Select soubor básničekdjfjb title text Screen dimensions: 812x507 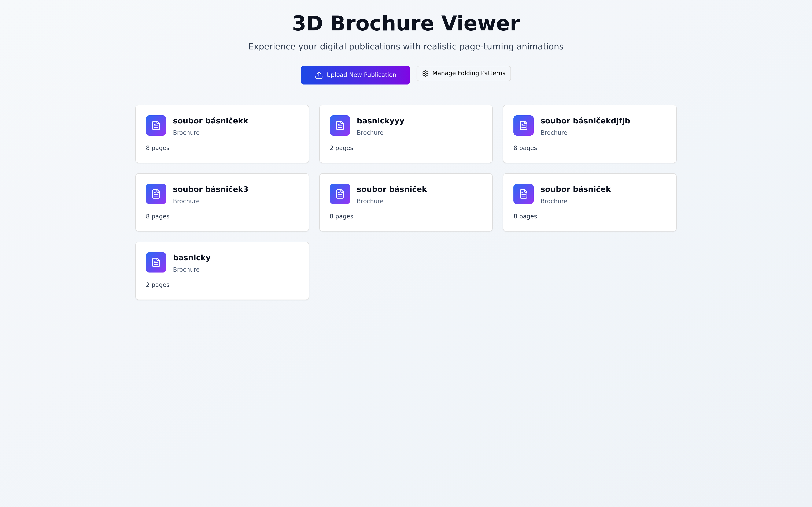pos(585,121)
